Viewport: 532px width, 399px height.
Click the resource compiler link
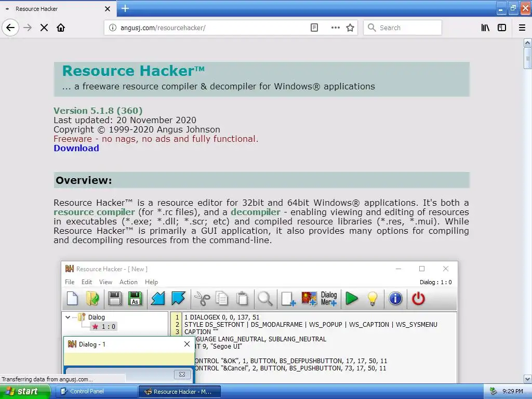pos(95,212)
